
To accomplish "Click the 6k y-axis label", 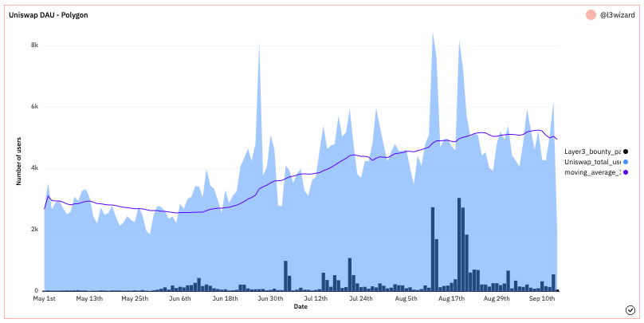I will pyautogui.click(x=35, y=107).
